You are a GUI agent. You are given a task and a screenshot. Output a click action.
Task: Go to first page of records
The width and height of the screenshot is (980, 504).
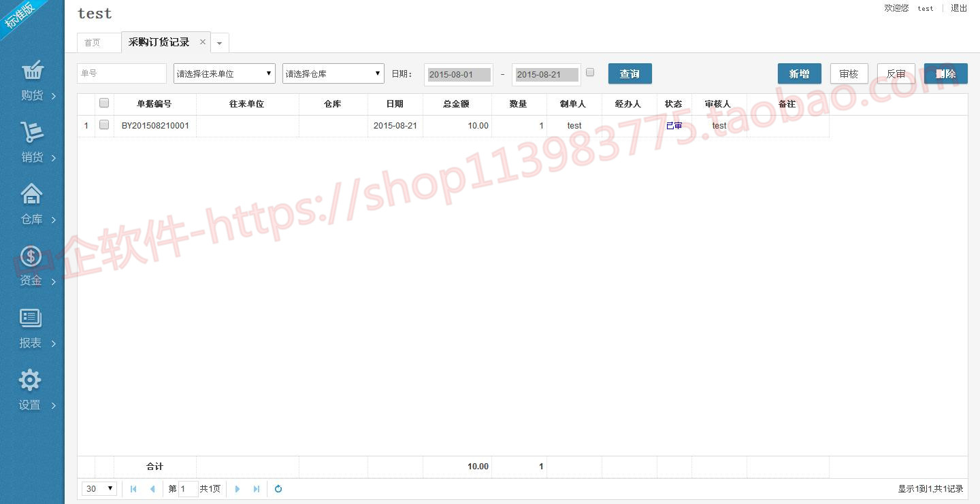(x=133, y=488)
